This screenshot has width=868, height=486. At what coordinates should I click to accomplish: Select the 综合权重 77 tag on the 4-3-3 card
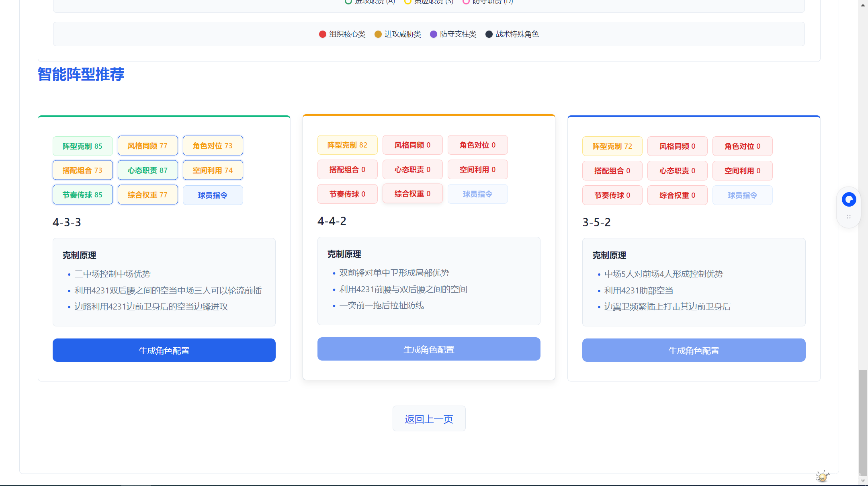point(147,194)
